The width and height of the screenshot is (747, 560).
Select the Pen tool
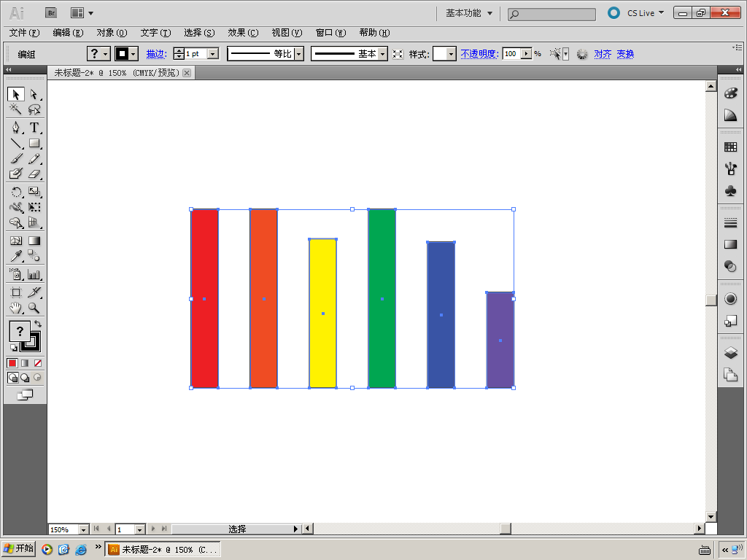pos(16,128)
